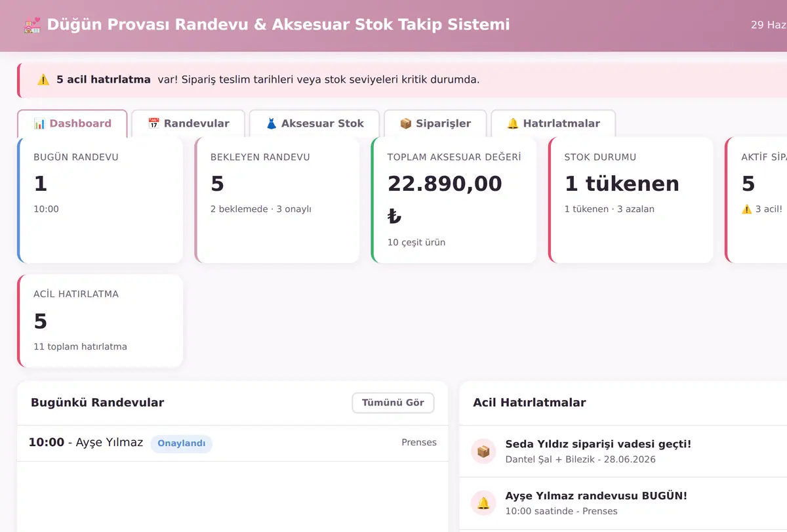This screenshot has width=787, height=532.
Task: Switch to the Randevular tab
Action: coord(188,123)
